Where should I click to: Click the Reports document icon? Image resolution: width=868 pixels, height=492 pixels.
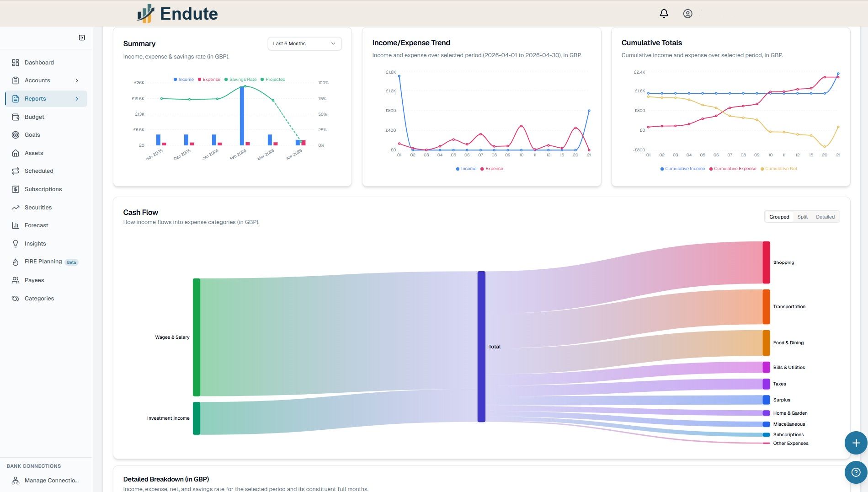coord(16,99)
